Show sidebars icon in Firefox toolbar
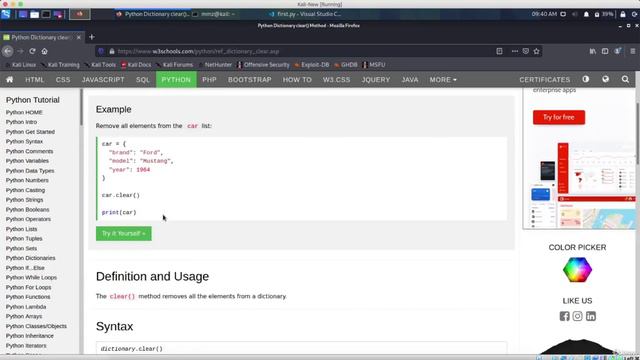 605,51
